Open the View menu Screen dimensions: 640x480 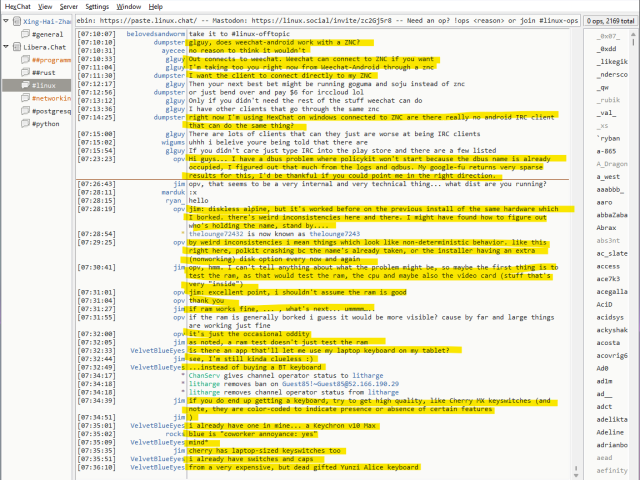(45, 7)
